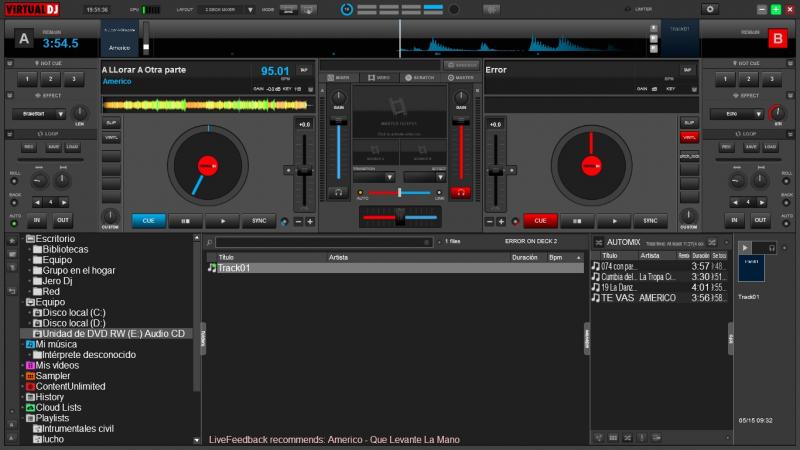Viewport: 800px width, 450px height.
Task: Click the red CUE button on Deck B
Action: pyautogui.click(x=540, y=221)
